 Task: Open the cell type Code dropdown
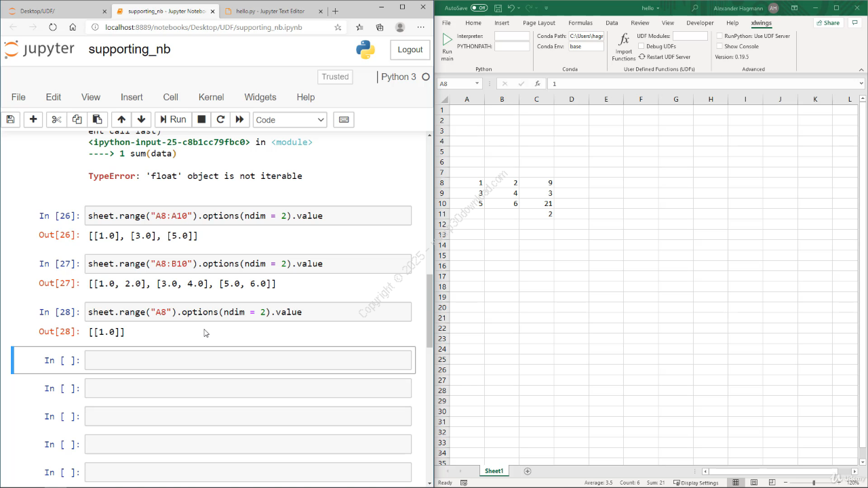(x=290, y=120)
